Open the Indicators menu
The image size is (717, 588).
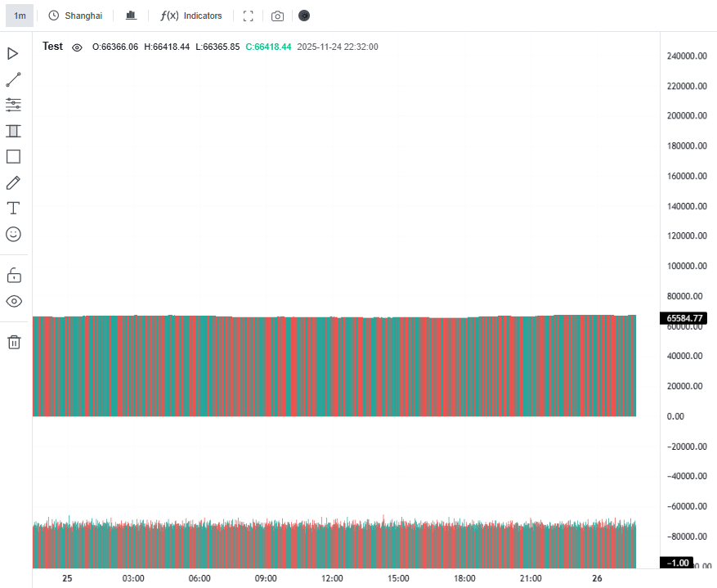191,16
